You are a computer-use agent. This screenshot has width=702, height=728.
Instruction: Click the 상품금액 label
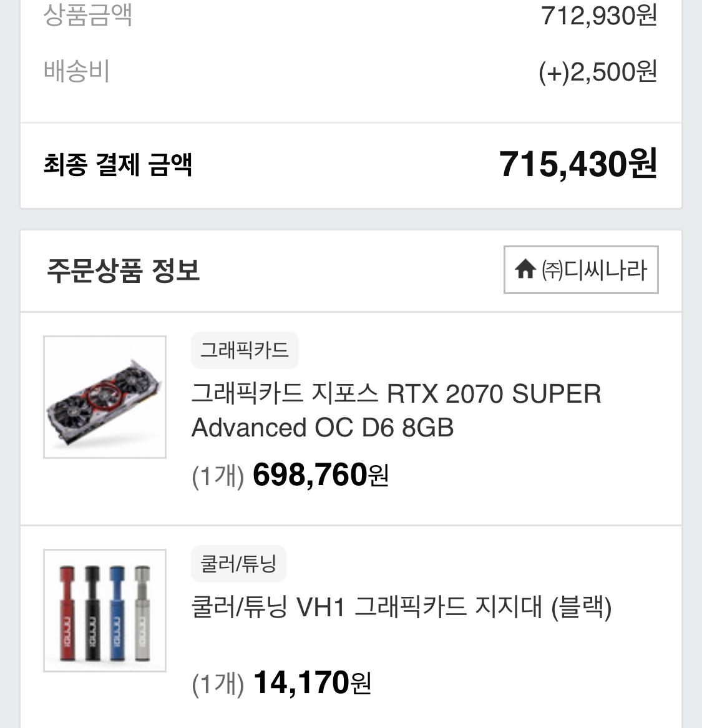(x=88, y=15)
